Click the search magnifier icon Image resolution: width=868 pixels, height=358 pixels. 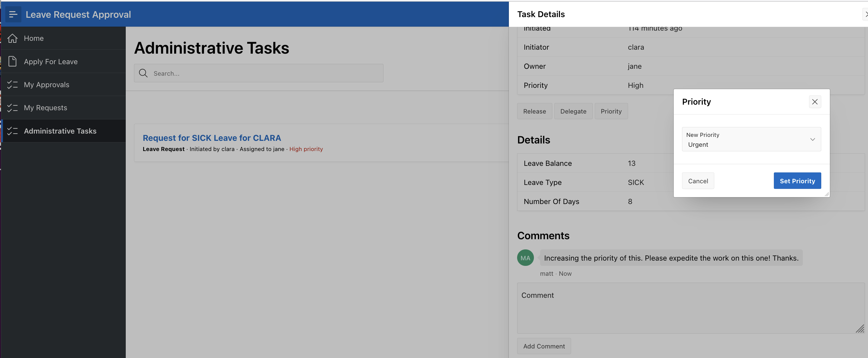[143, 73]
